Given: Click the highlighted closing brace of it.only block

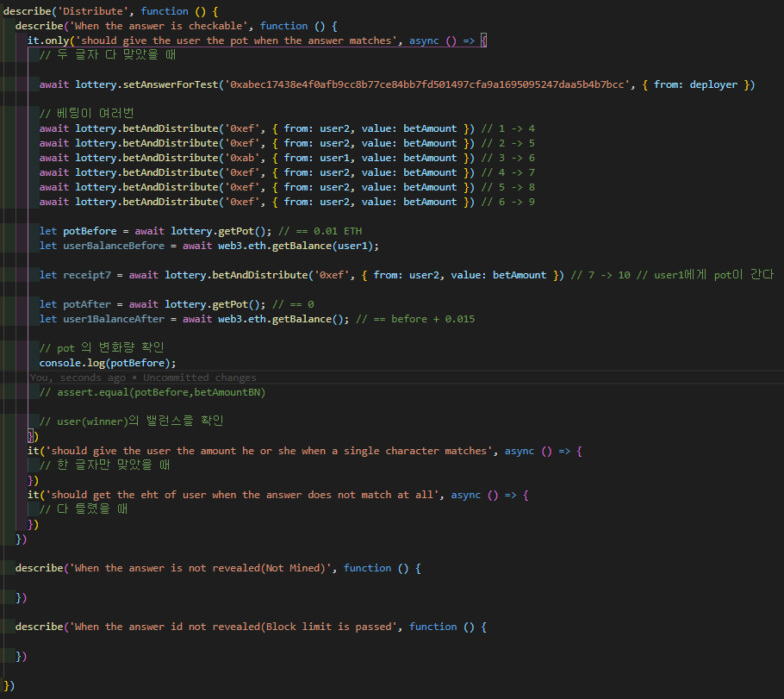Looking at the screenshot, I should point(30,436).
